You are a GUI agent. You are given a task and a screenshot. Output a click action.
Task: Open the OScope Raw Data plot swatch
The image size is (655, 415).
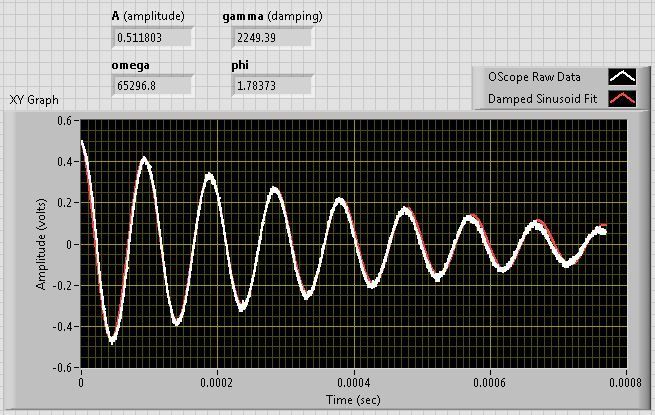(622, 76)
